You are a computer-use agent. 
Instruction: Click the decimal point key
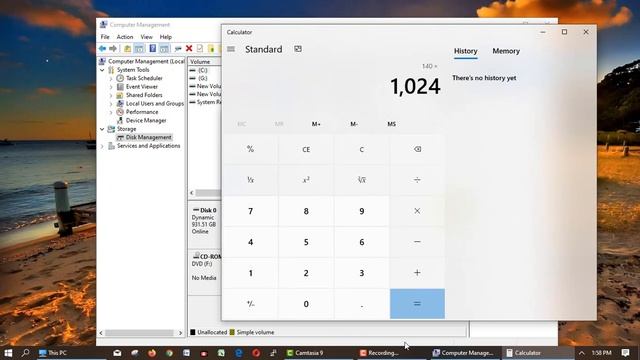tap(362, 304)
